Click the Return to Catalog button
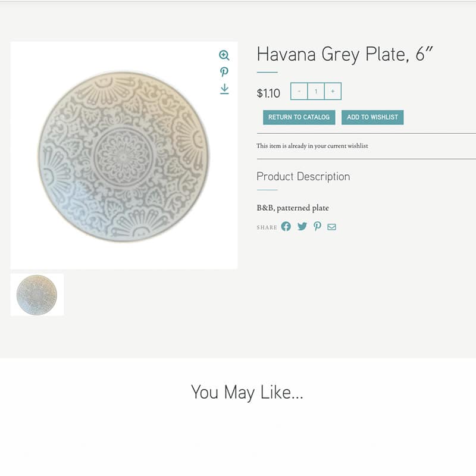The width and height of the screenshot is (476, 476). coord(299,117)
